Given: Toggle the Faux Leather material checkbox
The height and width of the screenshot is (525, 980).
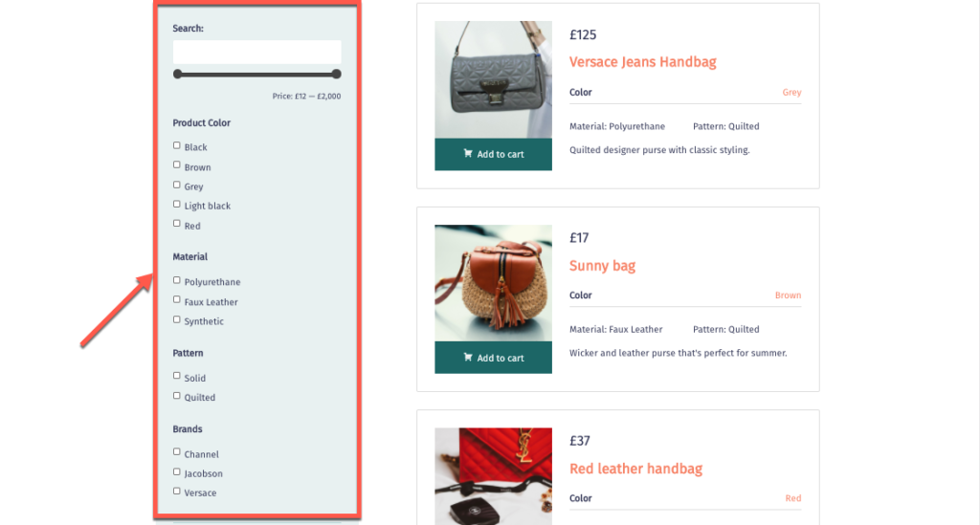Looking at the screenshot, I should pyautogui.click(x=177, y=299).
